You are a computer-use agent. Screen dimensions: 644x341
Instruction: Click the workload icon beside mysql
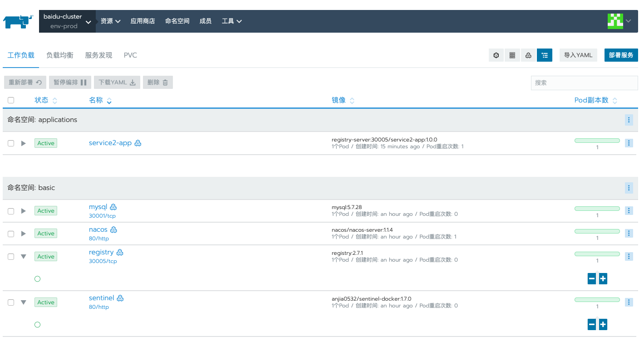[113, 207]
